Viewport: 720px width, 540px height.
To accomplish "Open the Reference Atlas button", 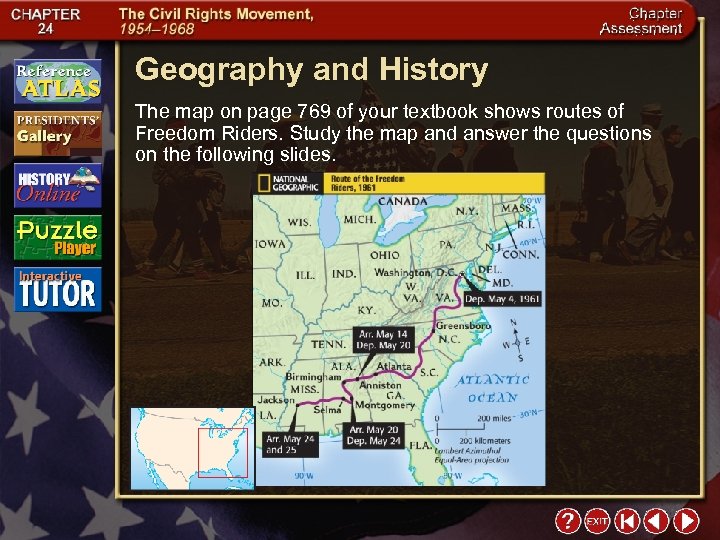I will click(58, 81).
